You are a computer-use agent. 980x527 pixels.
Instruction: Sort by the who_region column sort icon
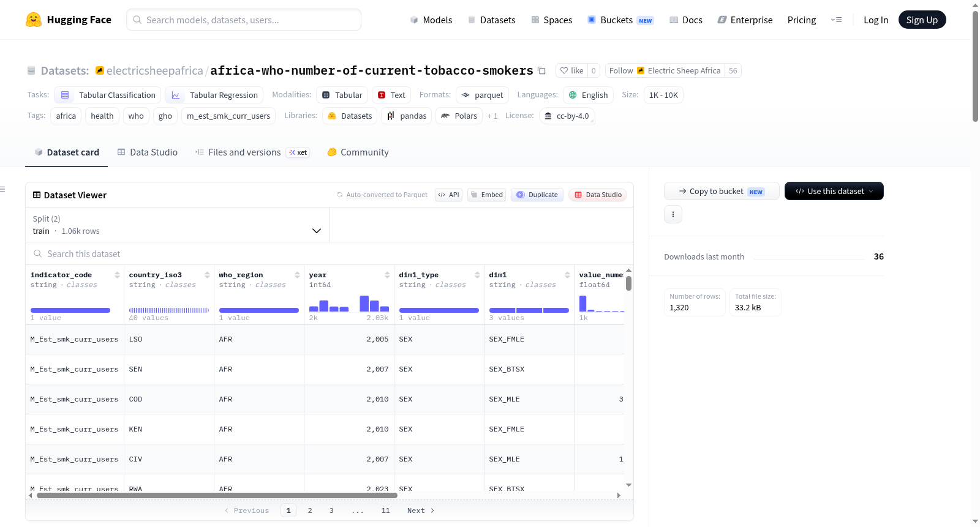pos(297,275)
